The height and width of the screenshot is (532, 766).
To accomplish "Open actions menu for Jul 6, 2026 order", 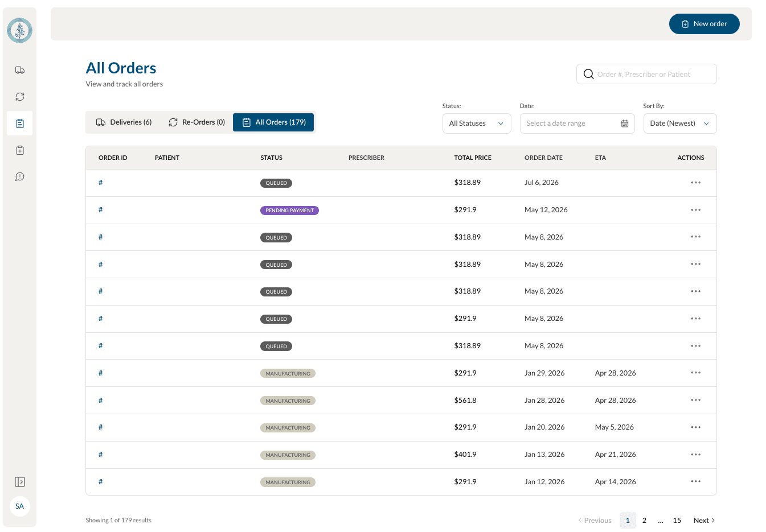I will [x=696, y=183].
